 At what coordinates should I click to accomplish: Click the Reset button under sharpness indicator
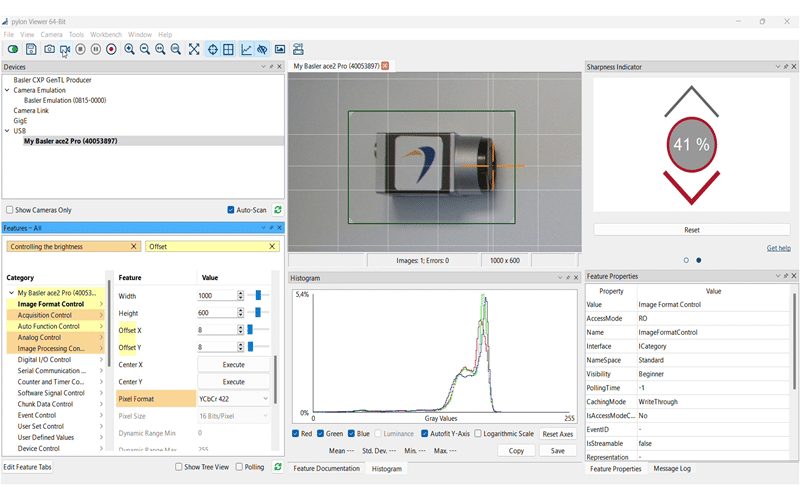coord(691,230)
